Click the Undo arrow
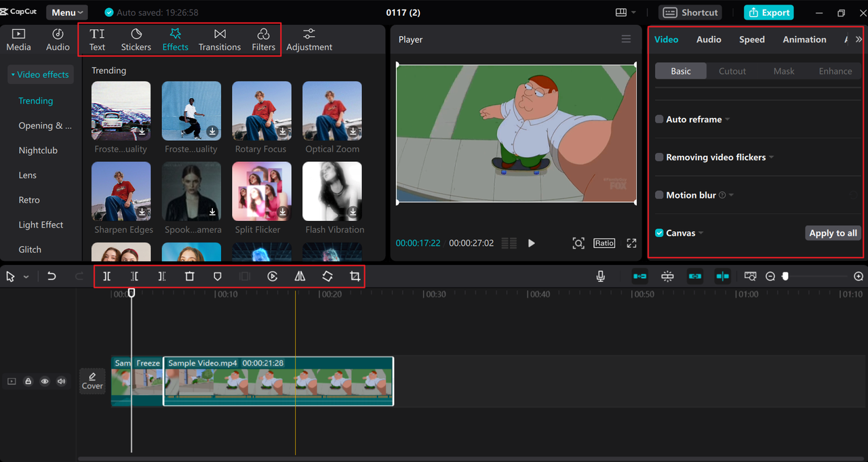Image resolution: width=868 pixels, height=462 pixels. coord(52,276)
